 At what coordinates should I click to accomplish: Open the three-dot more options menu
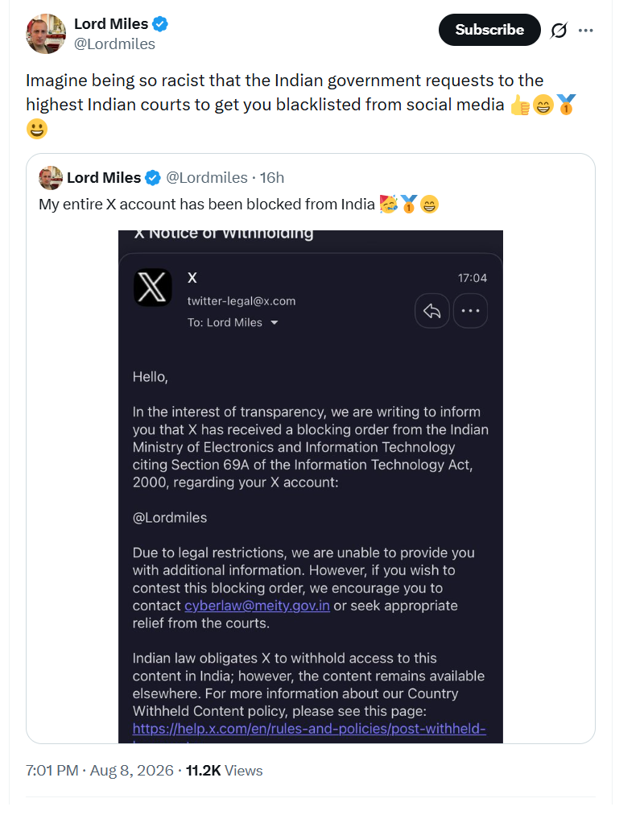pyautogui.click(x=585, y=30)
